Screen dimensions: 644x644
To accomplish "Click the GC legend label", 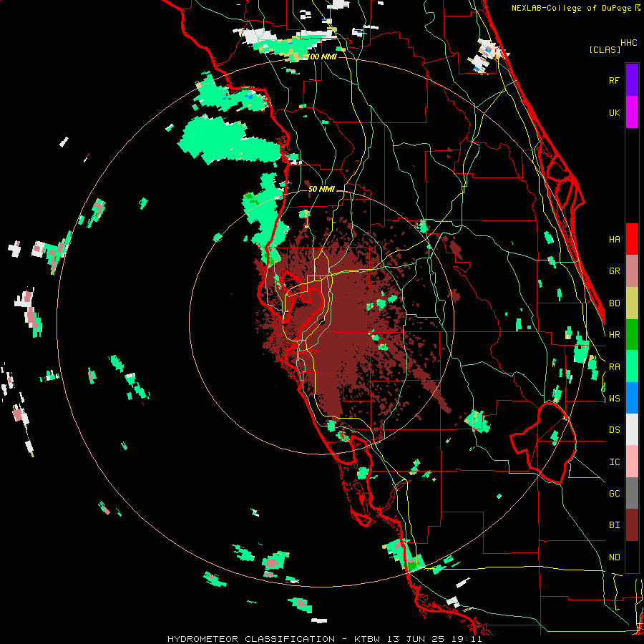I will (x=614, y=493).
